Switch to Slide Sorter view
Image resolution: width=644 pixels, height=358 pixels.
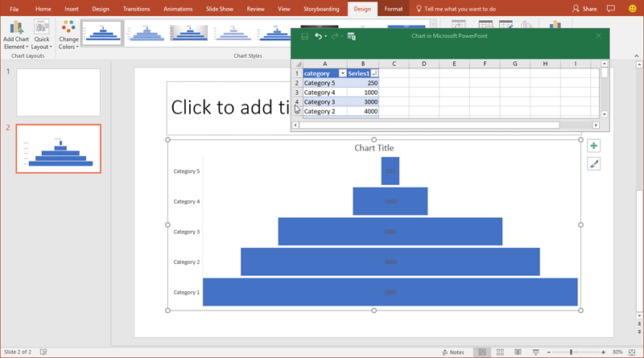500,352
